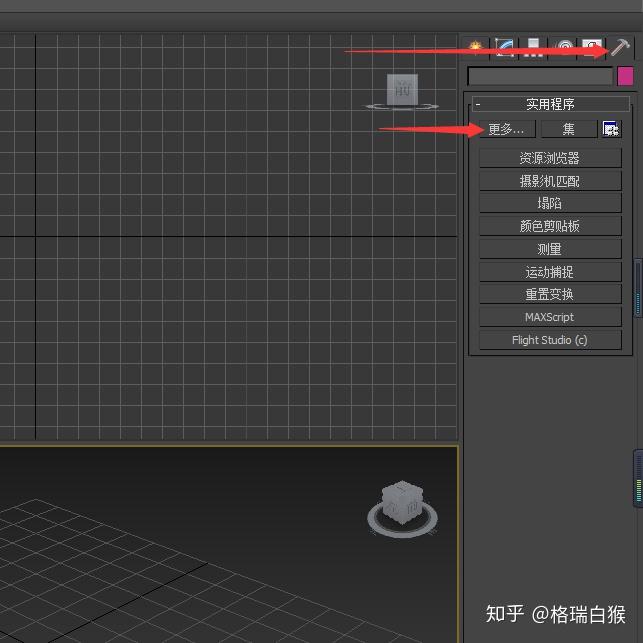This screenshot has height=643, width=643.
Task: Click the perspective ViewCube in bottom viewport
Action: pos(402,503)
